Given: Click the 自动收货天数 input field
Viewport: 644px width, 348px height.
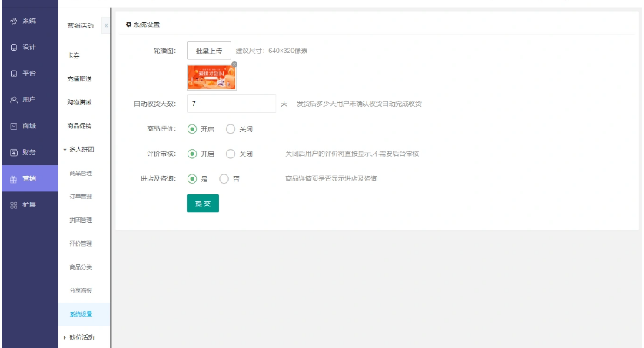Looking at the screenshot, I should (231, 104).
